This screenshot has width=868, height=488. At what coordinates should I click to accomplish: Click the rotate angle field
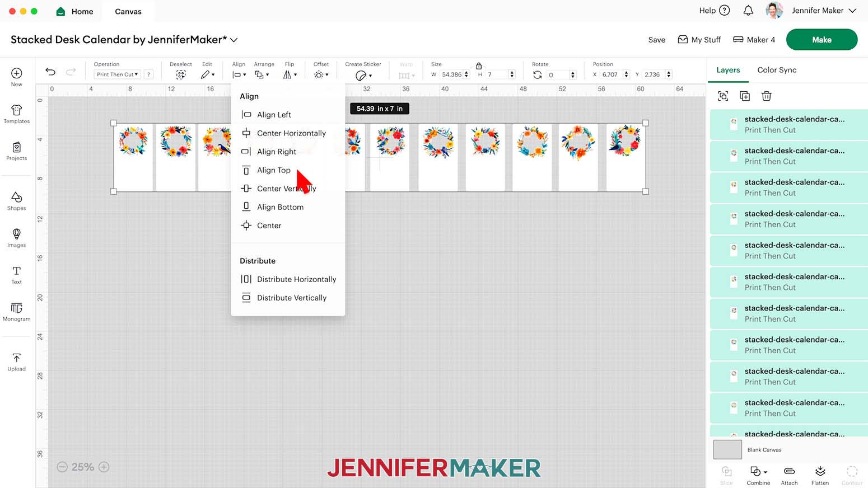point(558,74)
